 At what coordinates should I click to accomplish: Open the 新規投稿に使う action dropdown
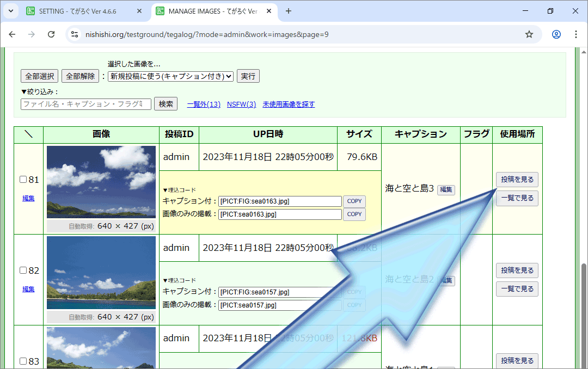pyautogui.click(x=170, y=76)
